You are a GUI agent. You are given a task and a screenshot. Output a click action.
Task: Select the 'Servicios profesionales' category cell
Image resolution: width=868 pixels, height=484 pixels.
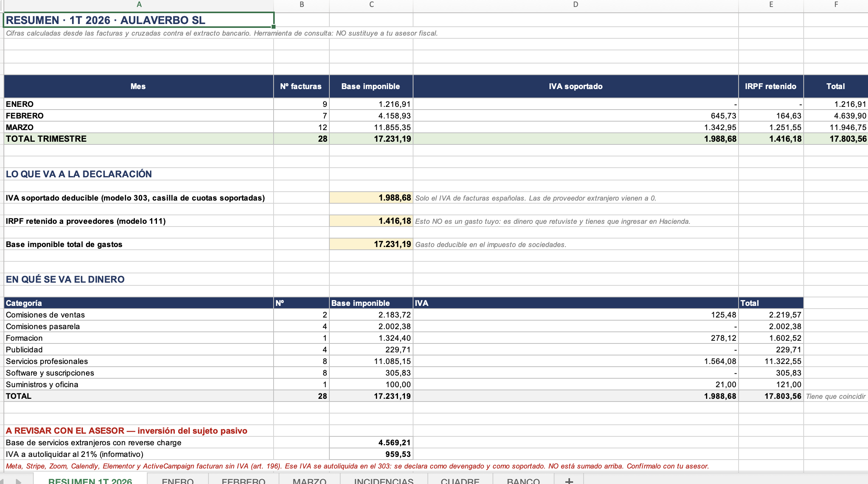139,361
